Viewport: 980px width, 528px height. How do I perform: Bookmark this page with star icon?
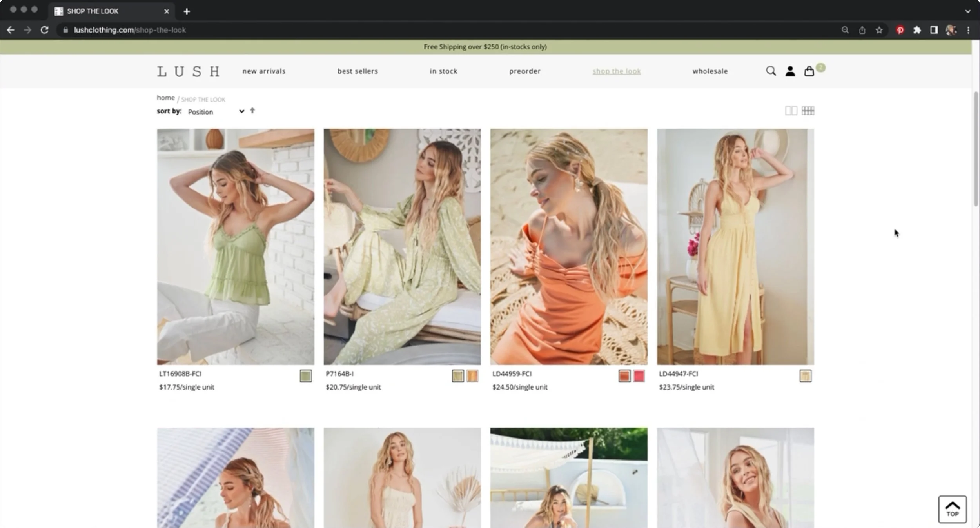point(879,30)
